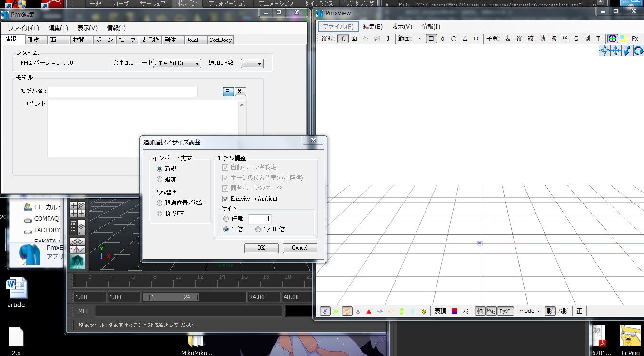This screenshot has height=356, width=644.
Task: Open the 追加UV数 dropdown
Action: pos(252,63)
